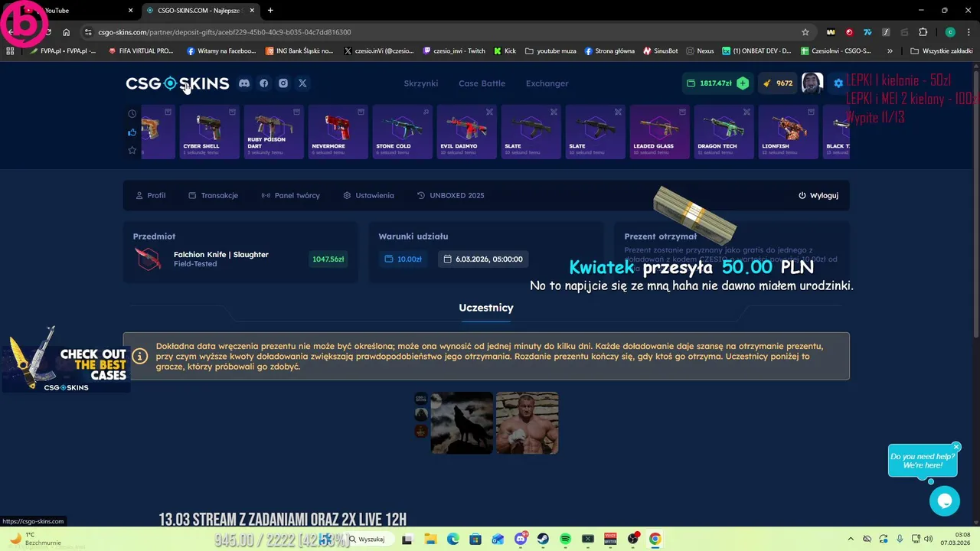Open the Leaded Glass drop card
The width and height of the screenshot is (980, 551).
point(659,132)
